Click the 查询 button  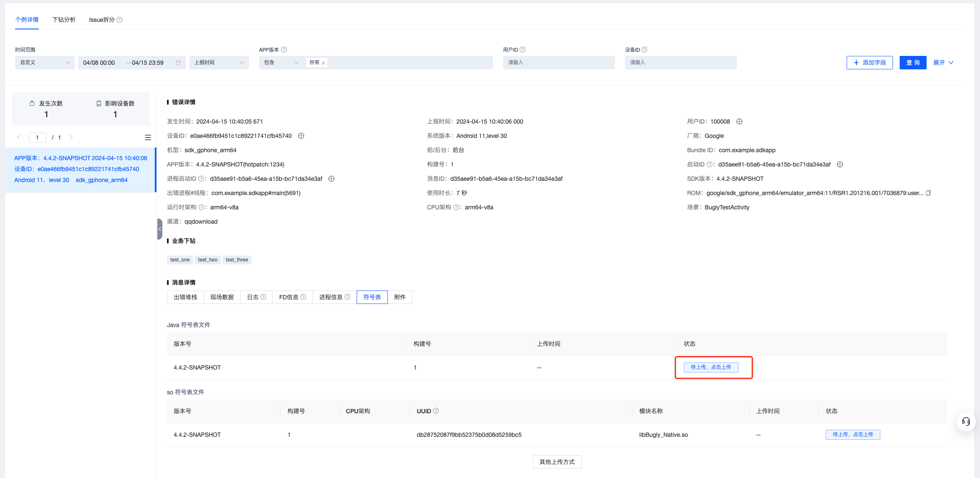[x=913, y=63]
